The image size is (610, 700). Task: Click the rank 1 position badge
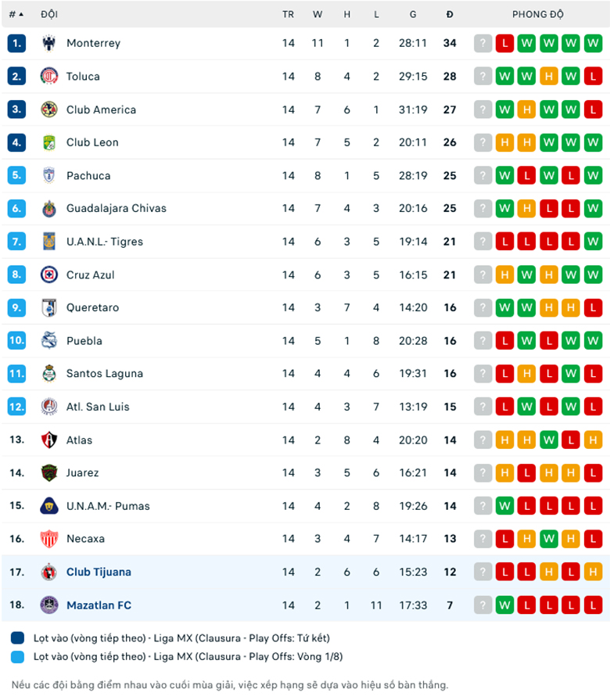[x=17, y=44]
